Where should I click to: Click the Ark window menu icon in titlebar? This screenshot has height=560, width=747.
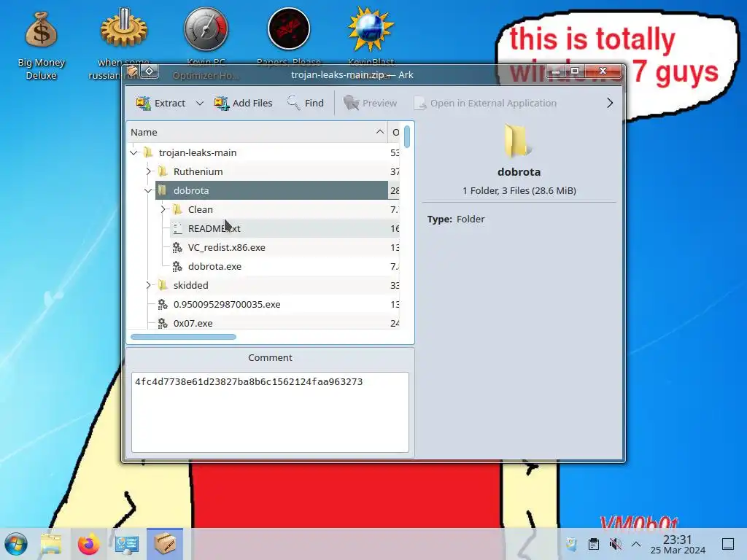pyautogui.click(x=133, y=71)
